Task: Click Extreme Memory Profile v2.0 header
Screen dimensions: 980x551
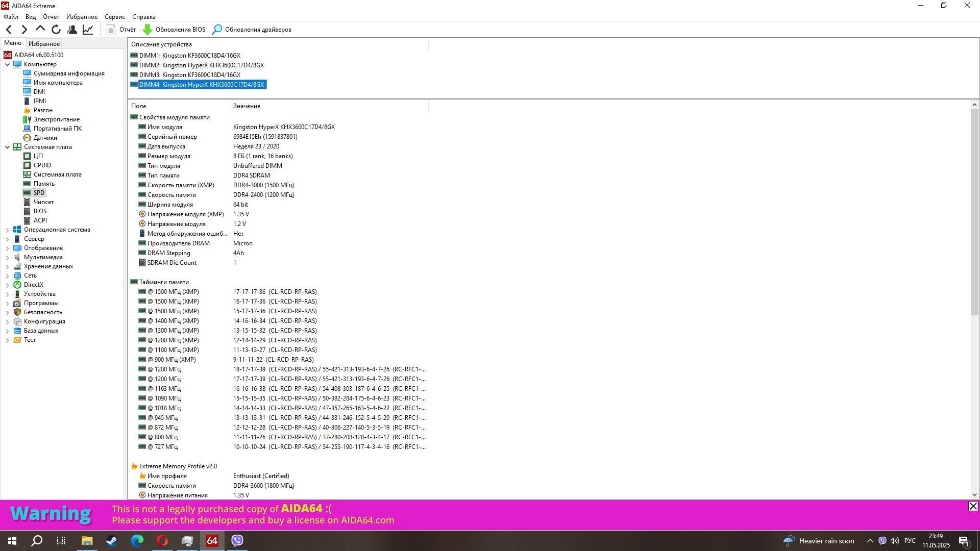Action: (x=178, y=466)
